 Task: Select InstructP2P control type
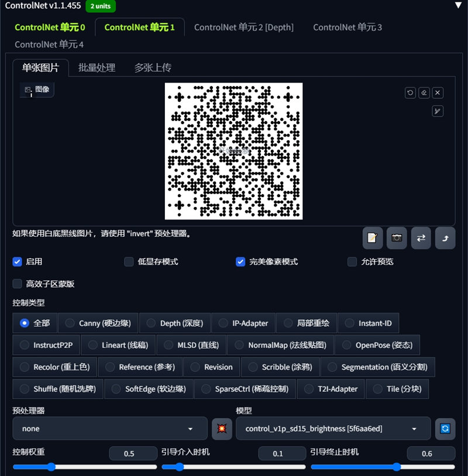[46, 345]
